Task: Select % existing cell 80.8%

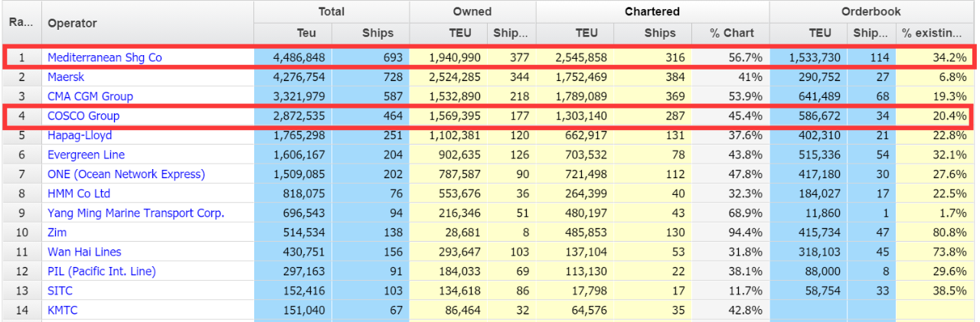Action: pos(935,233)
